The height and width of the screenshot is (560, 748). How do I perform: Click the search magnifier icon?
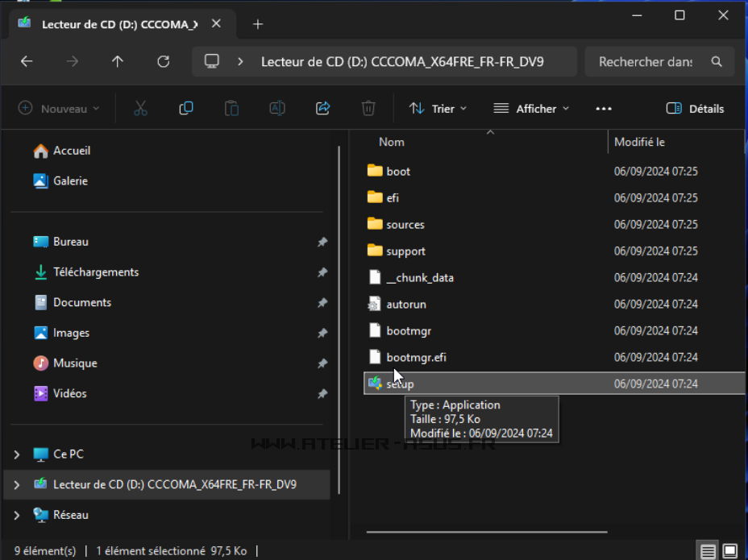tap(717, 61)
